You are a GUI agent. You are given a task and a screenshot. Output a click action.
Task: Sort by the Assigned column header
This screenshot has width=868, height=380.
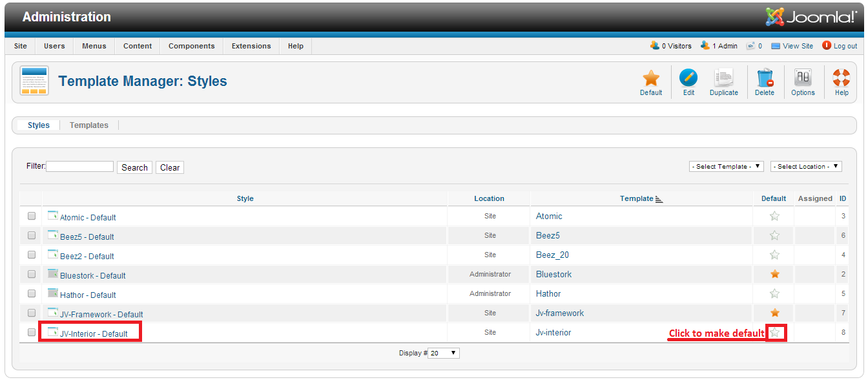click(x=815, y=199)
